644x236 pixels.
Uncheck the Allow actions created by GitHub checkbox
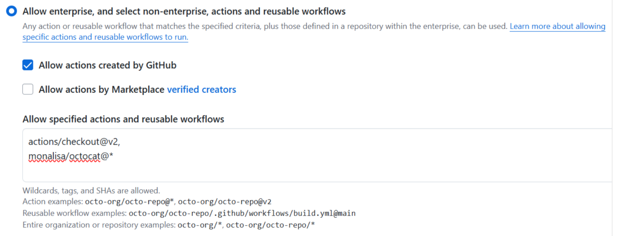click(x=28, y=65)
